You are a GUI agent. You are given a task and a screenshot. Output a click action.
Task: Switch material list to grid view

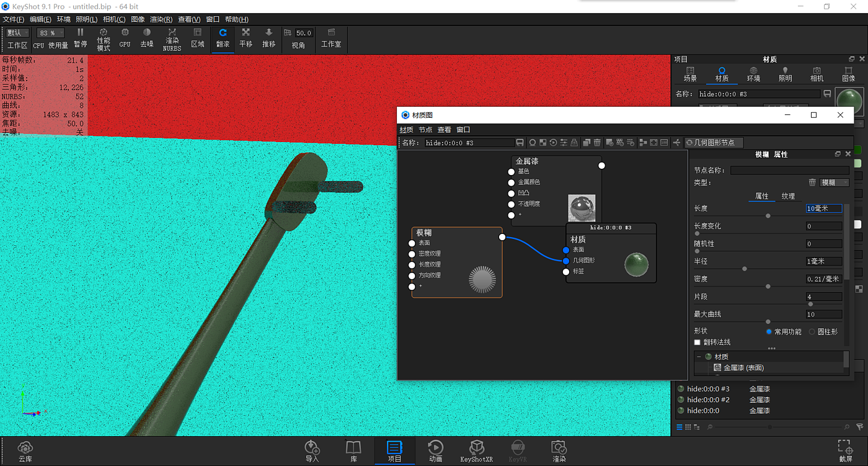click(x=688, y=427)
